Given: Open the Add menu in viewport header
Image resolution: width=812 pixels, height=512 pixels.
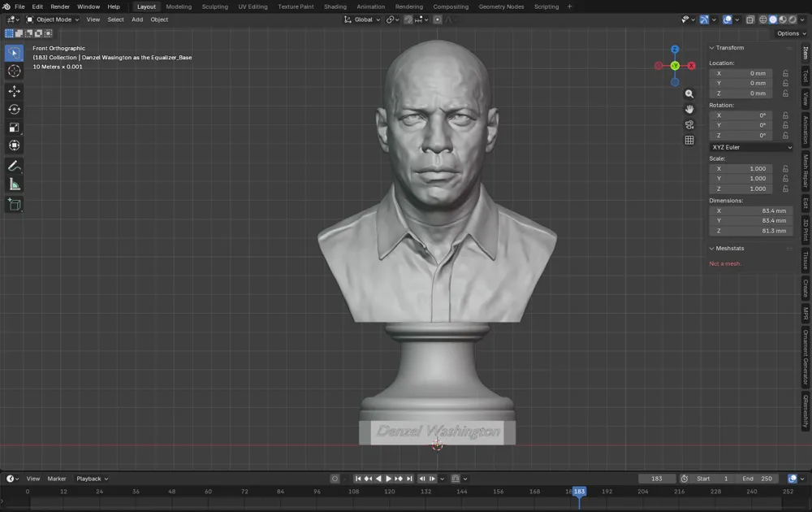Looking at the screenshot, I should (137, 20).
